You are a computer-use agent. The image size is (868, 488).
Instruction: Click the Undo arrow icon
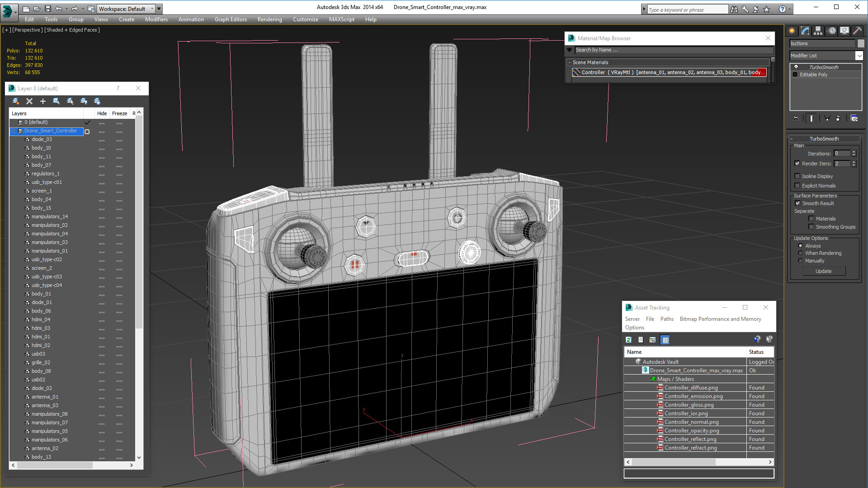tap(59, 9)
